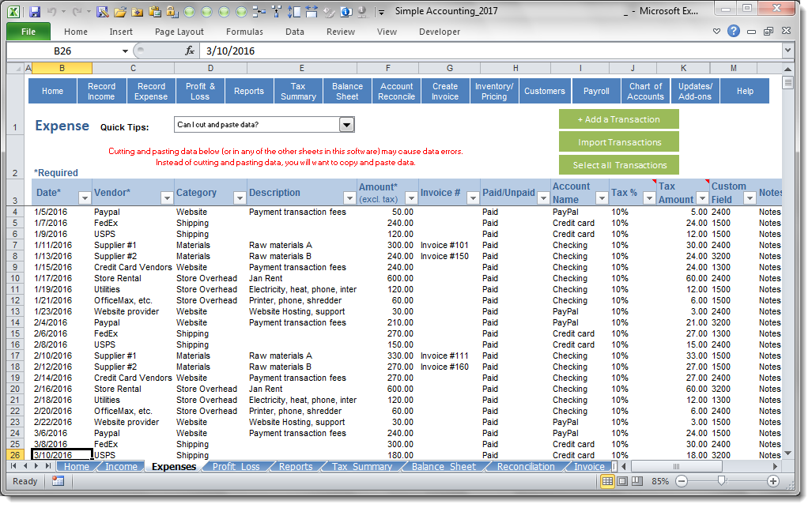Screen dimensions: 812x508
Task: Click the zoom out minus icon
Action: [x=682, y=481]
